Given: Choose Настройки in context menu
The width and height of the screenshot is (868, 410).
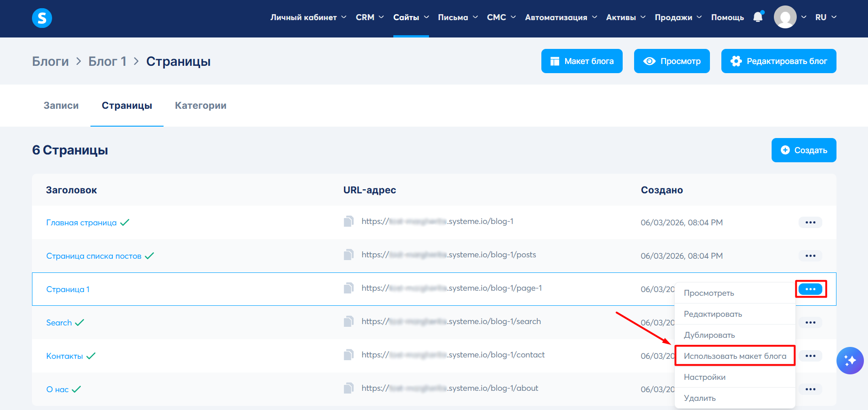Looking at the screenshot, I should [x=735, y=377].
